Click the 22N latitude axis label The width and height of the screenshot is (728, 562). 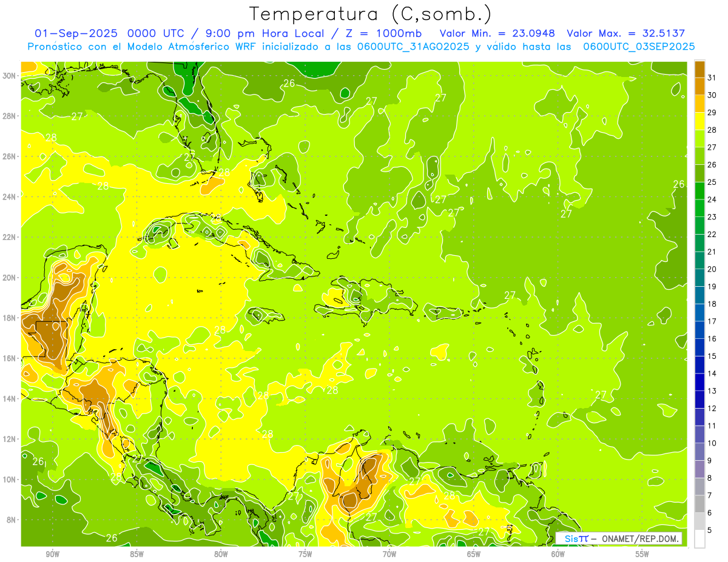coord(10,237)
